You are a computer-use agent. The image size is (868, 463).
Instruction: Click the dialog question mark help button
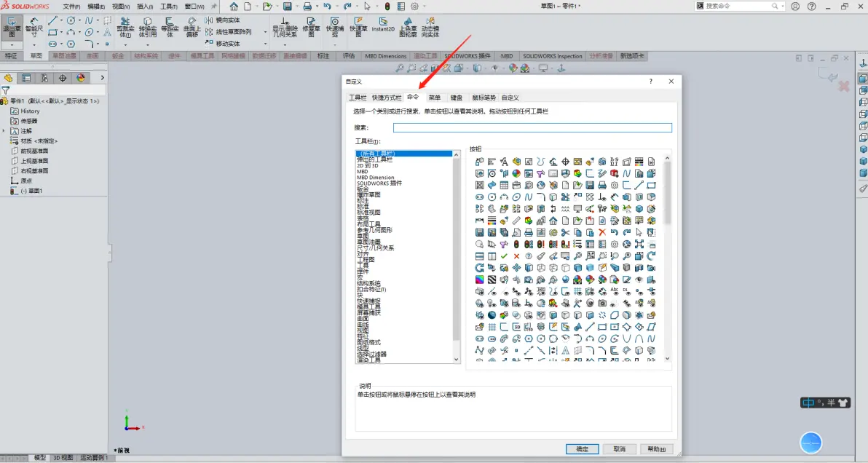tap(650, 82)
